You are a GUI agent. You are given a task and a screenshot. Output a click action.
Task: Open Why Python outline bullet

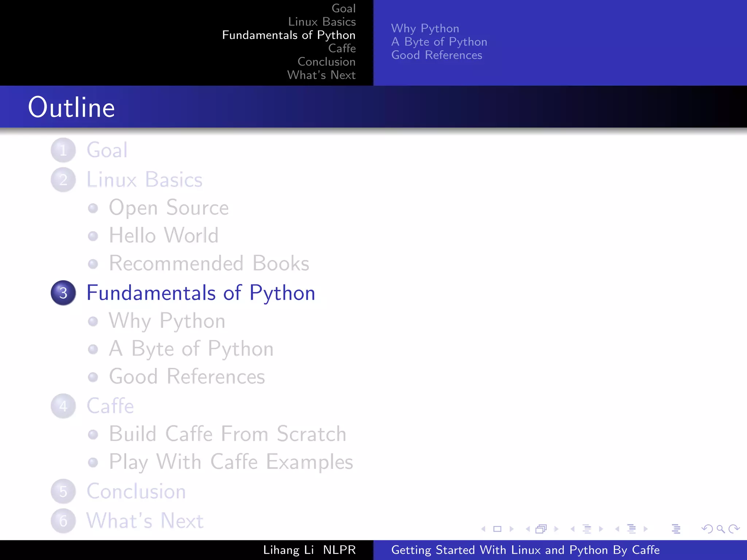click(x=167, y=321)
